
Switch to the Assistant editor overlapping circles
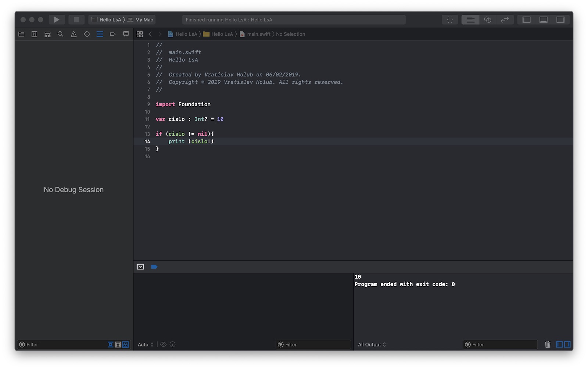488,19
